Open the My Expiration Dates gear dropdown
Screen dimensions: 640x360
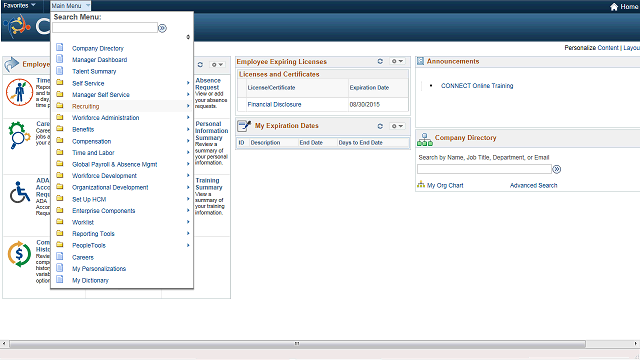pos(397,126)
